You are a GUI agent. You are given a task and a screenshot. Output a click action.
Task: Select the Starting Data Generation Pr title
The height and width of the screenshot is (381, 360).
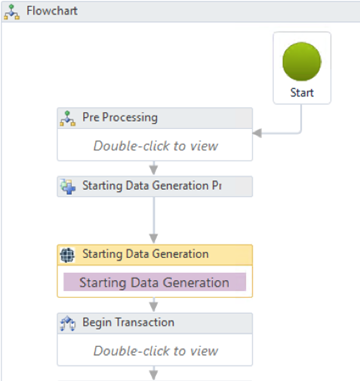(x=152, y=185)
